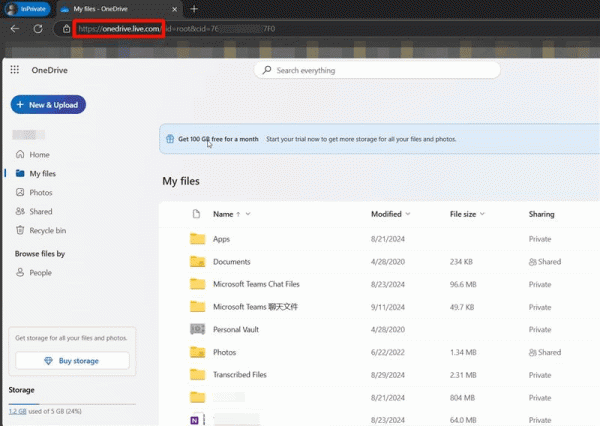Open Shared in sidebar
The height and width of the screenshot is (426, 600).
41,212
